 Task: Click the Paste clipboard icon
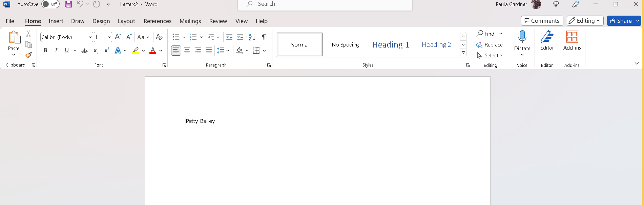tap(14, 37)
